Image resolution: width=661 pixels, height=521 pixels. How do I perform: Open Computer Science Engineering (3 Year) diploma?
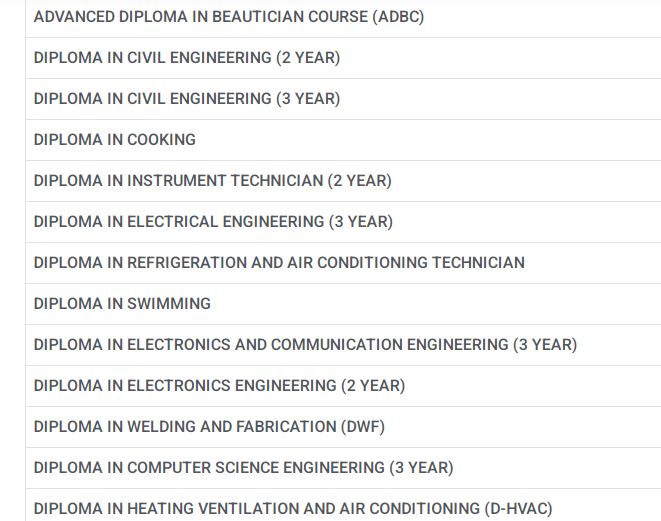pyautogui.click(x=243, y=468)
